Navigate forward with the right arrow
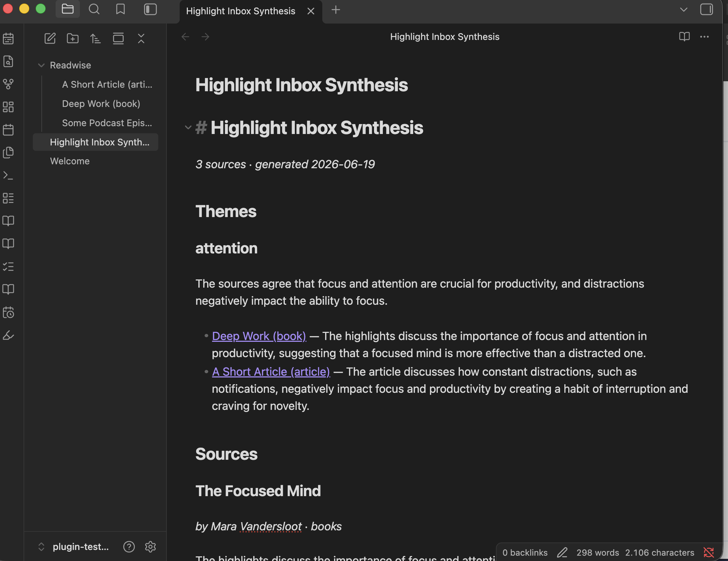This screenshot has width=728, height=561. point(205,37)
